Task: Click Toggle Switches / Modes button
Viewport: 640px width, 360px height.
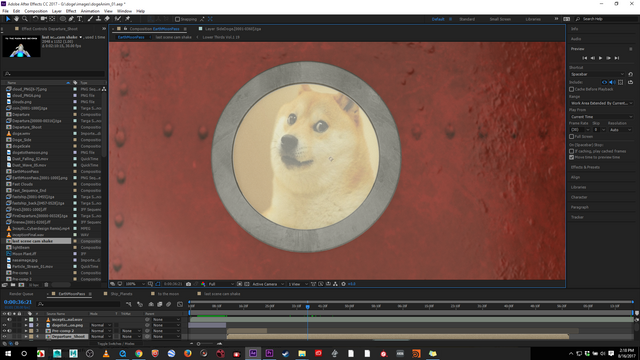Action: (x=116, y=344)
